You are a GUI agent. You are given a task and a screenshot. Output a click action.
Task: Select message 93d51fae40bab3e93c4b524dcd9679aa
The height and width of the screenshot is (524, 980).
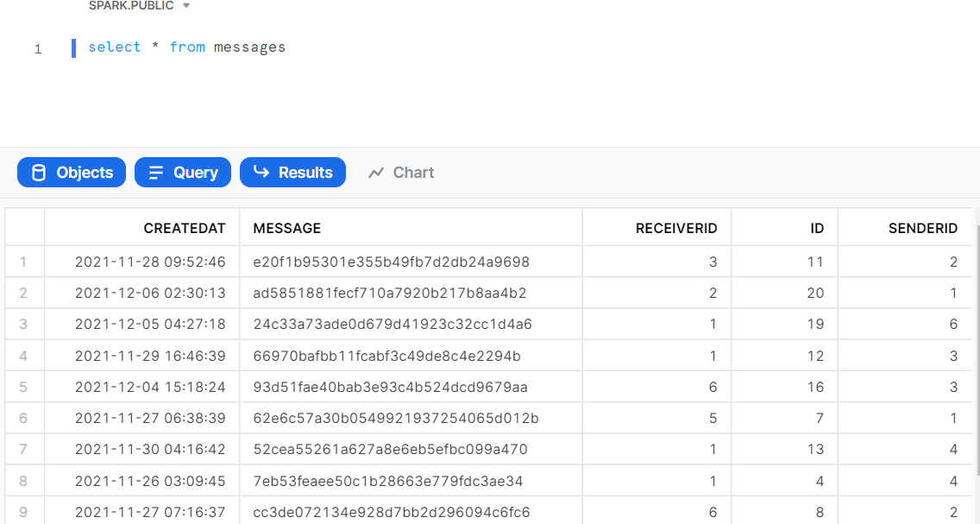tap(411, 387)
